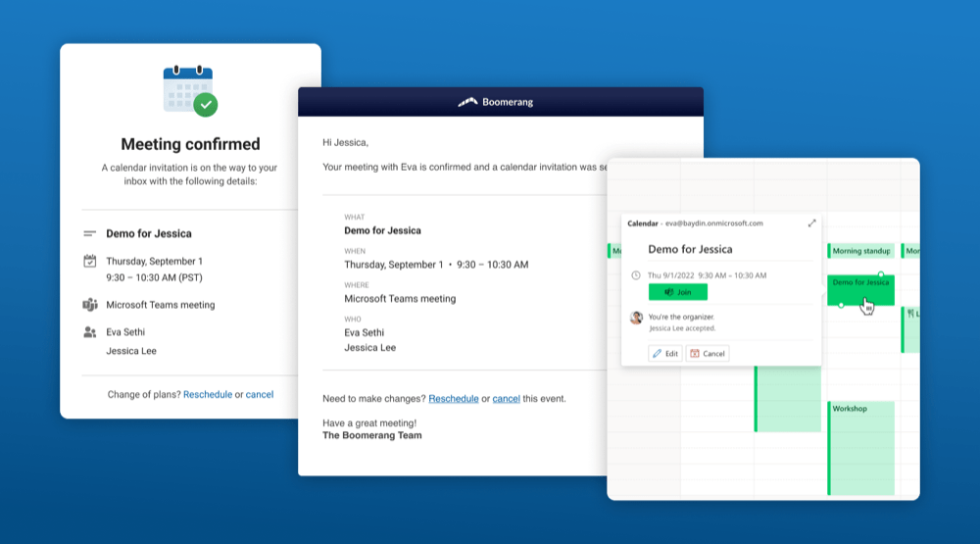Click the expand arrows icon in calendar popup
980x544 pixels.
click(x=811, y=223)
